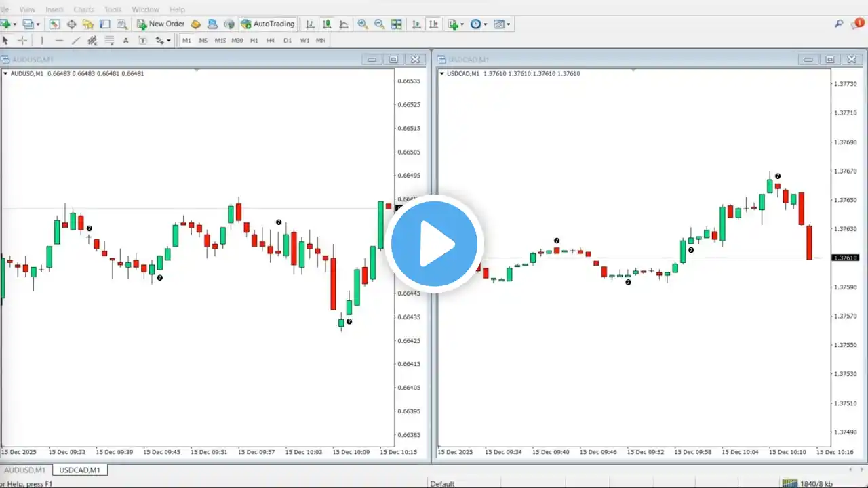
Task: Open the Arrows objects tool
Action: pos(160,41)
